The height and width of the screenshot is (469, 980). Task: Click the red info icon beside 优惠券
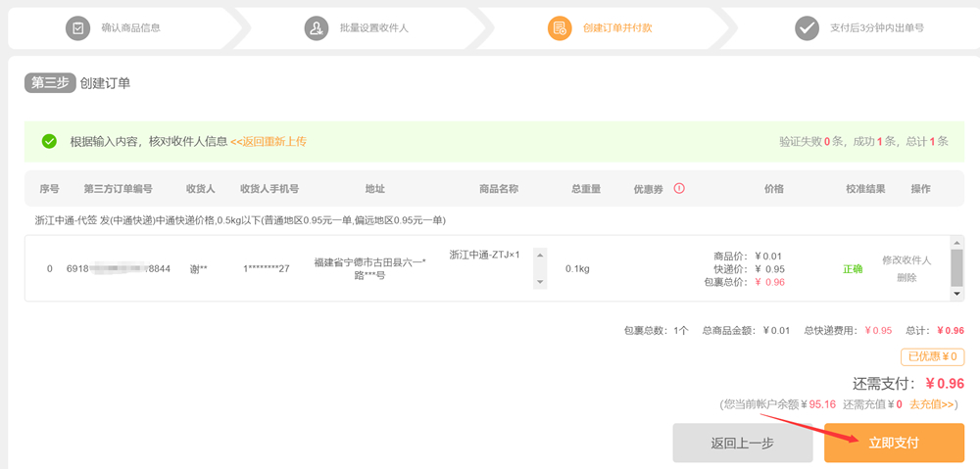click(679, 188)
